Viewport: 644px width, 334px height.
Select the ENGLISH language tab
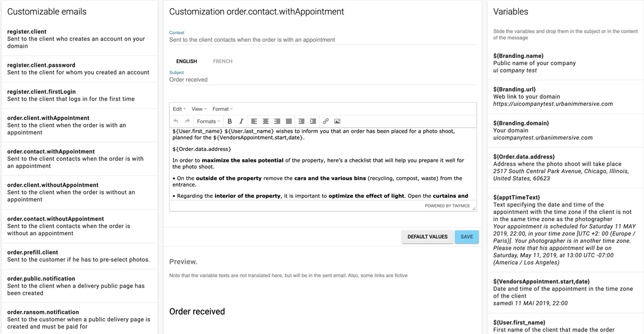coord(186,61)
